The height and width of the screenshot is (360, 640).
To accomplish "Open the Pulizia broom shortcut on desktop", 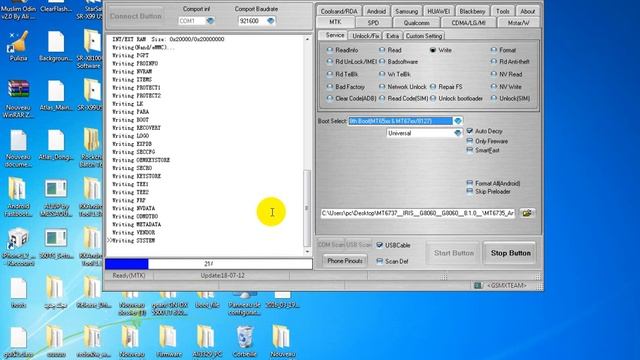I will click(x=18, y=46).
